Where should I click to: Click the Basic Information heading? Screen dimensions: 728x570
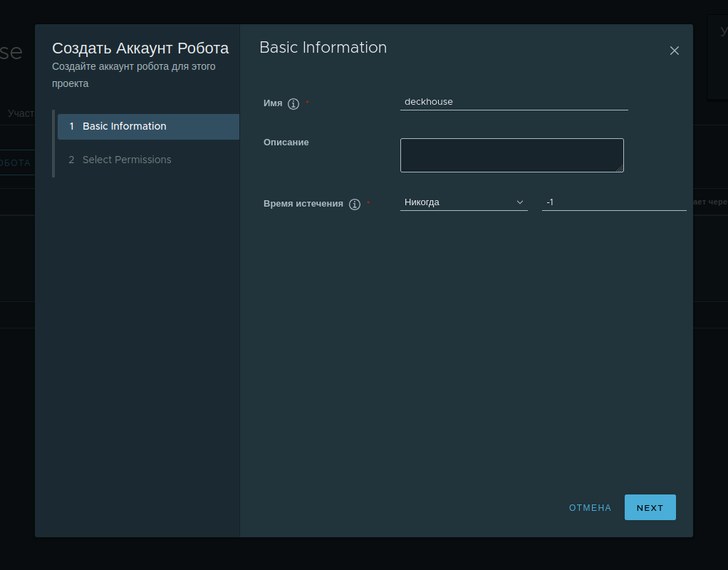323,47
